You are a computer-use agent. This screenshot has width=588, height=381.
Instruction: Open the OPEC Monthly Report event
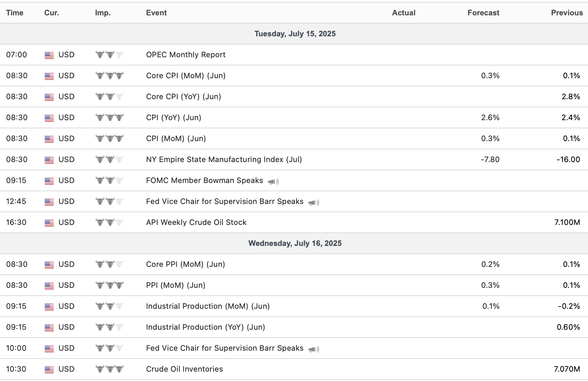[186, 55]
